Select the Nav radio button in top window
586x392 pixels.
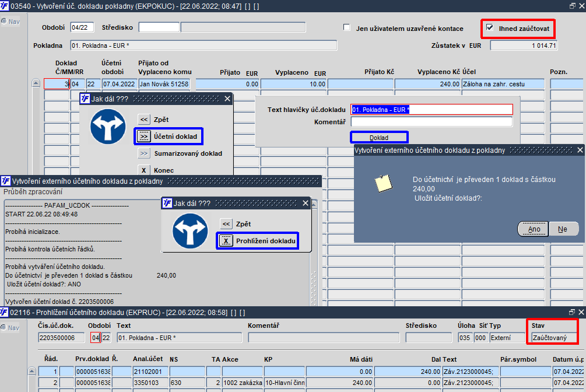coord(4,22)
